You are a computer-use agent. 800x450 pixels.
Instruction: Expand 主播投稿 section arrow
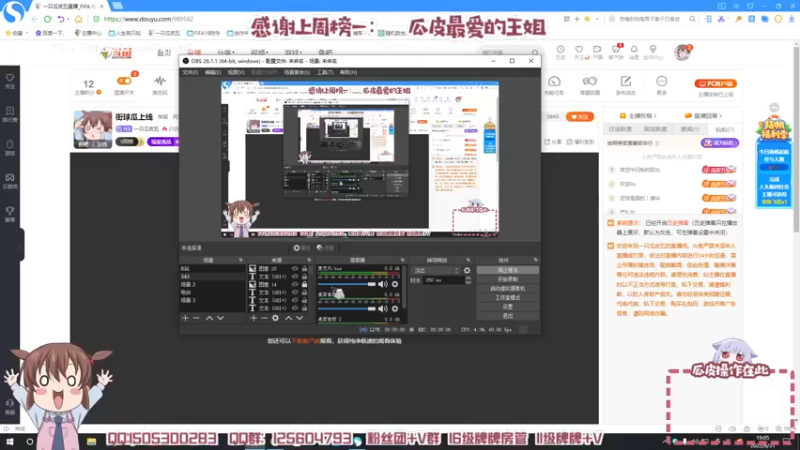(655, 116)
